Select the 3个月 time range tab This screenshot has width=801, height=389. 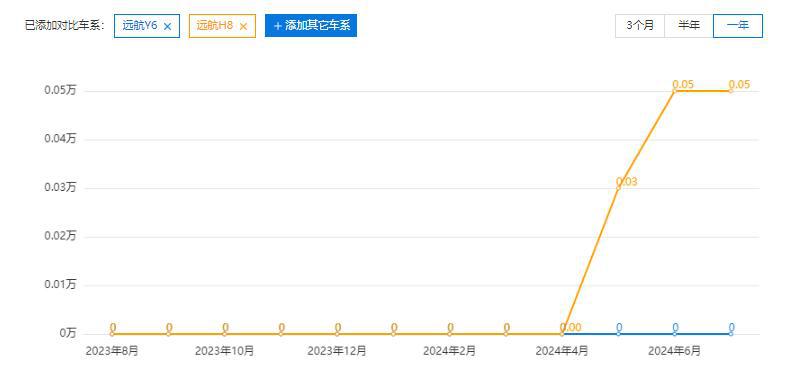(x=640, y=26)
